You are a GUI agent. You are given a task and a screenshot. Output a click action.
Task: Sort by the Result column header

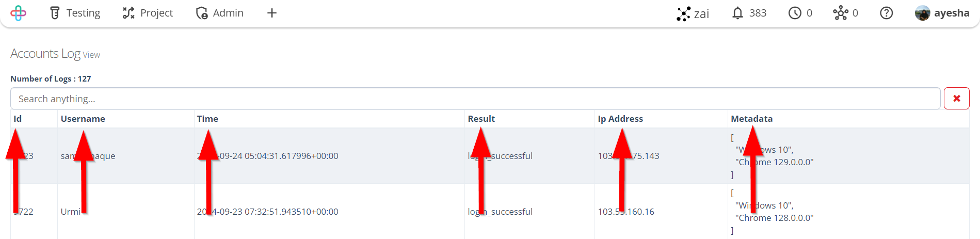coord(481,119)
